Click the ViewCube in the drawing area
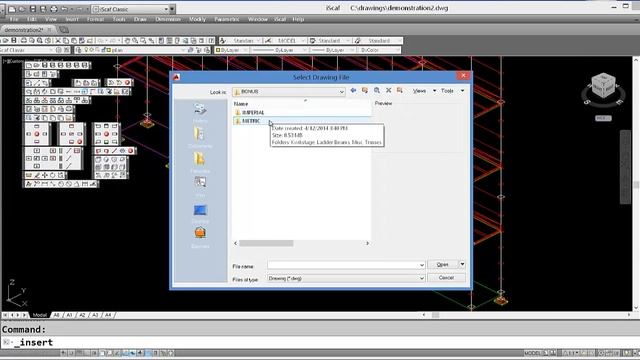This screenshot has width=640, height=360. pyautogui.click(x=603, y=87)
